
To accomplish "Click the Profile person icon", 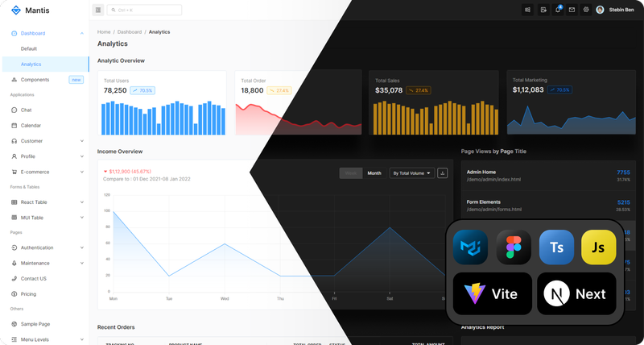I will point(14,156).
